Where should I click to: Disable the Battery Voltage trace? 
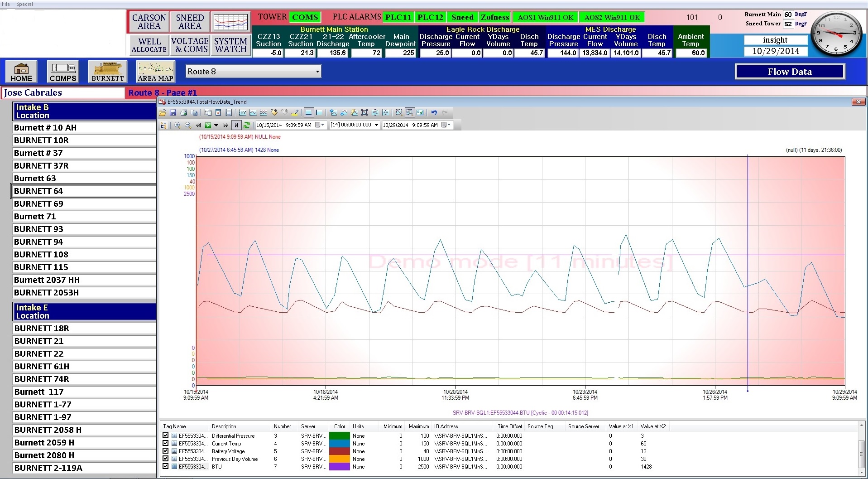[165, 451]
